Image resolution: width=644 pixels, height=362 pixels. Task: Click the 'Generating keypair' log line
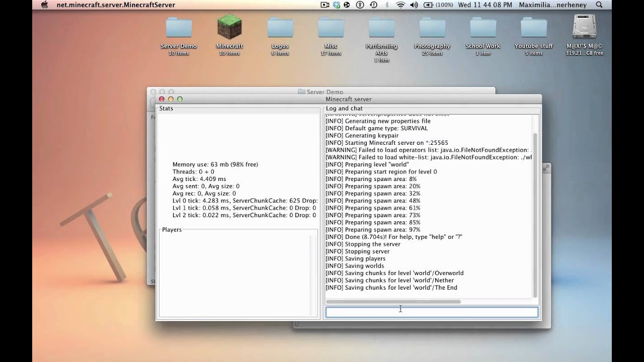click(x=362, y=135)
